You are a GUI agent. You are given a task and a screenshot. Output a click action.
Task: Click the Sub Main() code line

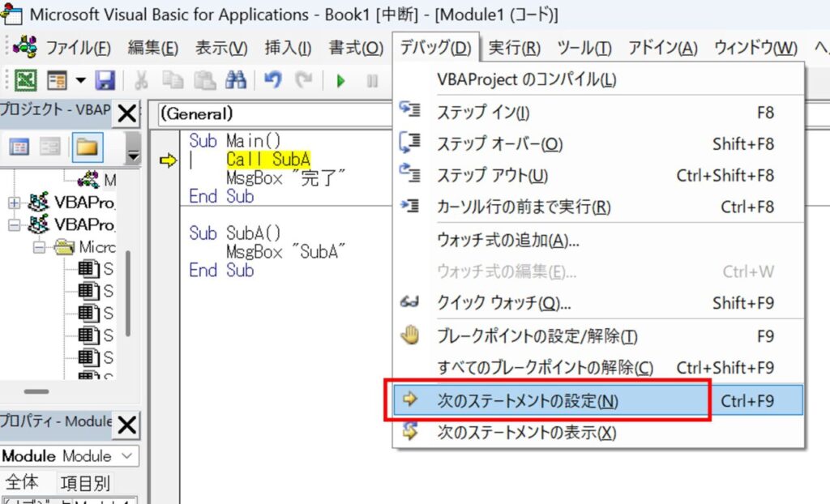(x=235, y=141)
